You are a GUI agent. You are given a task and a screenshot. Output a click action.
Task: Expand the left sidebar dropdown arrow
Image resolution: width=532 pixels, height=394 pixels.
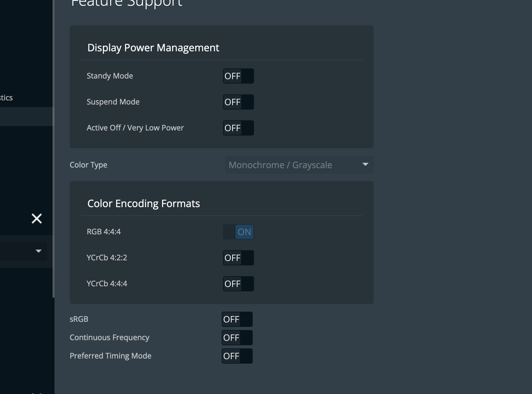click(x=39, y=251)
